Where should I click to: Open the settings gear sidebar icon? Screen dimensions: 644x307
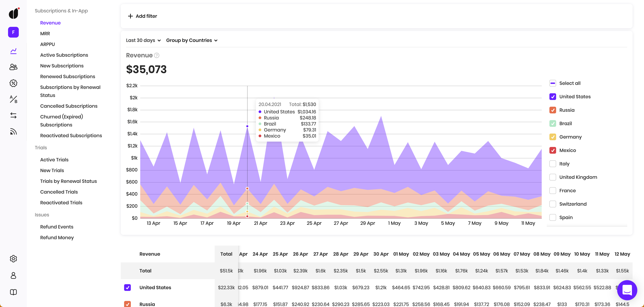(x=13, y=259)
